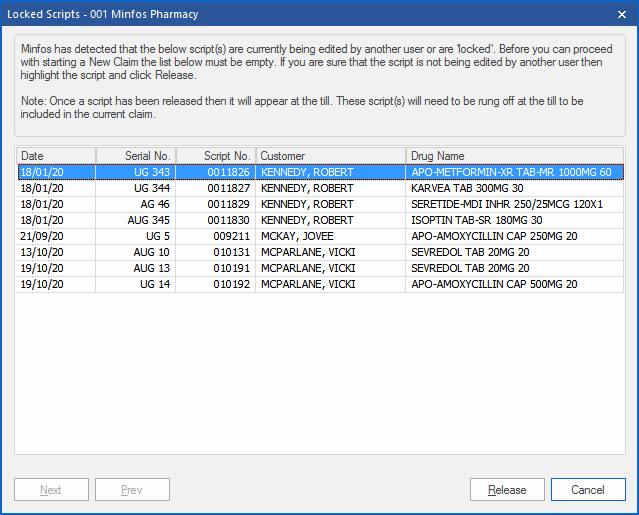Click serial number UG 343
The width and height of the screenshot is (639, 515).
point(152,172)
